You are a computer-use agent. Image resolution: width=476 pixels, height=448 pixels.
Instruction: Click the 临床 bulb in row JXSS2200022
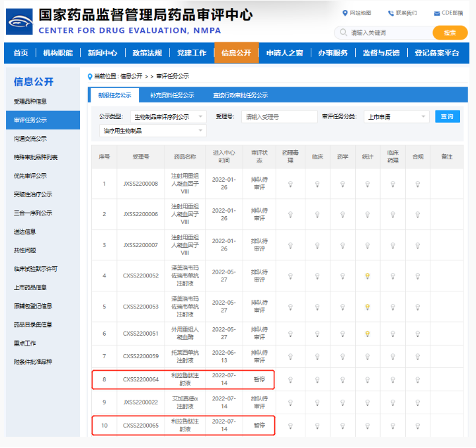pyautogui.click(x=317, y=403)
